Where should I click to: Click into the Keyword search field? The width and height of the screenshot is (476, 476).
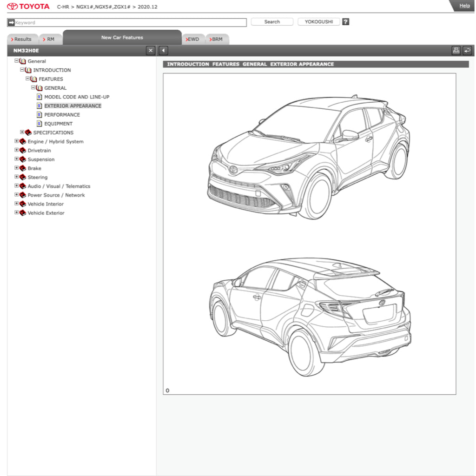pos(130,22)
